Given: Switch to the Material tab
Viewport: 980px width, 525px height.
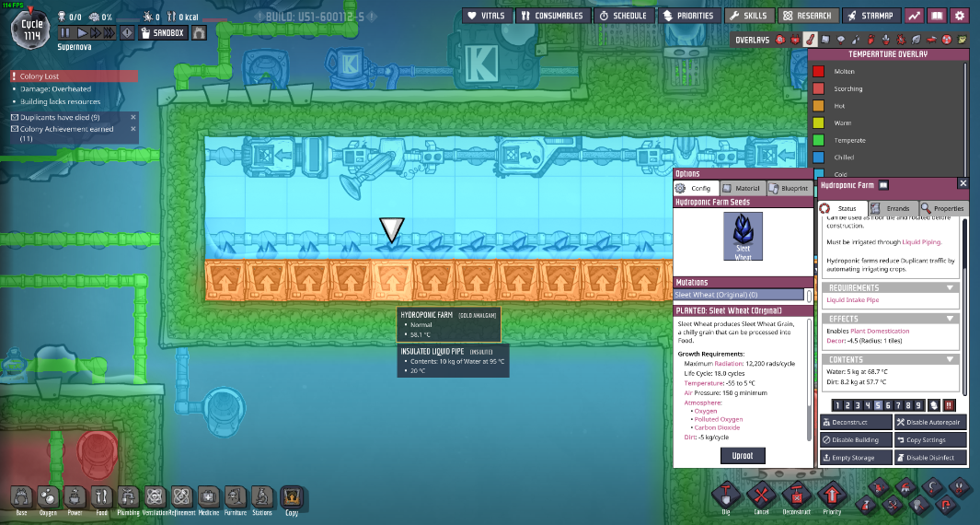Looking at the screenshot, I should [742, 188].
